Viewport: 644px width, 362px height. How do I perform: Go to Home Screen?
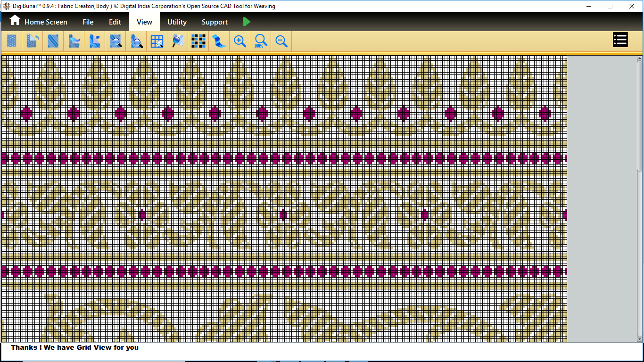[46, 22]
